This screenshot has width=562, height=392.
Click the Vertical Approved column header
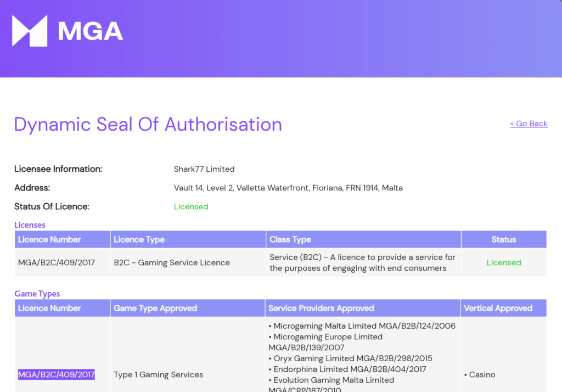[x=498, y=308]
